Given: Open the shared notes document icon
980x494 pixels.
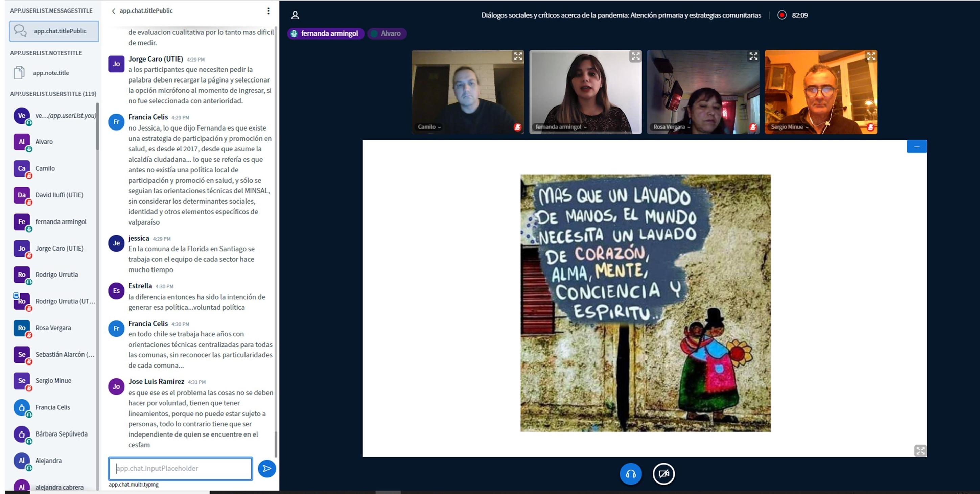Looking at the screenshot, I should [x=19, y=73].
